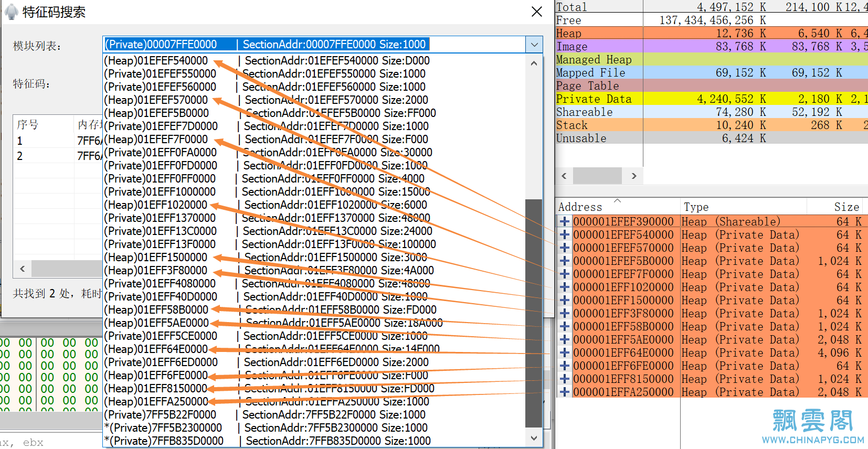
Task: Expand the 000001EFFA250000 heap row
Action: (565, 392)
